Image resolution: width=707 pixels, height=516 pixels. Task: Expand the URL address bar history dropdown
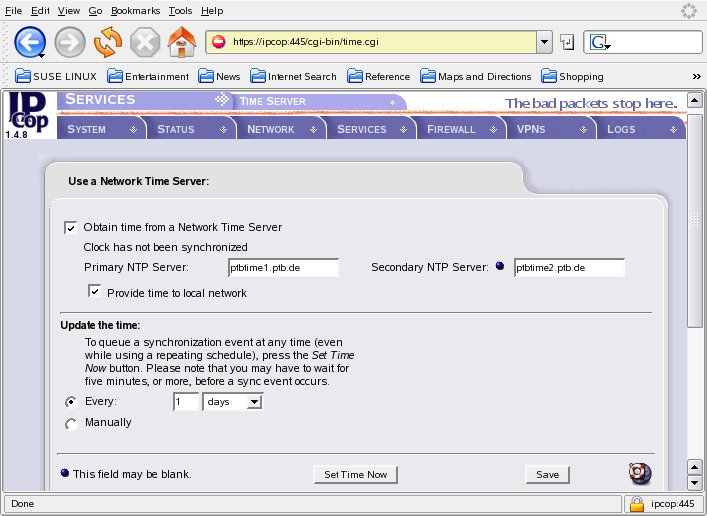pos(544,42)
